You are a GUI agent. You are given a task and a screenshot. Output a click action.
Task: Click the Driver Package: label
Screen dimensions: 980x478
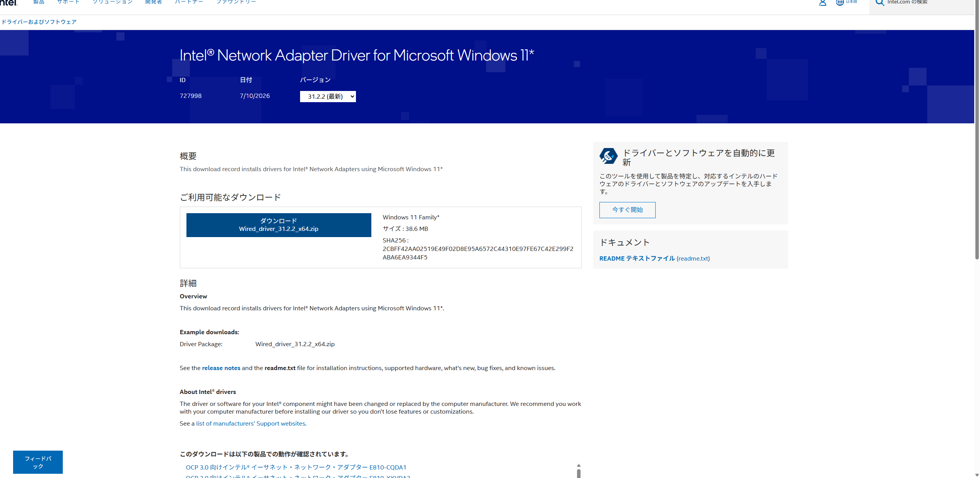(201, 344)
